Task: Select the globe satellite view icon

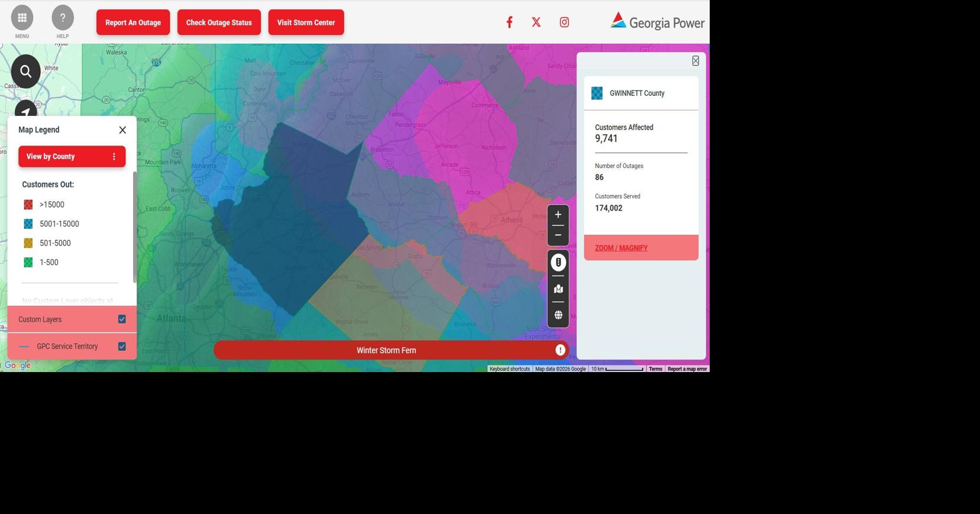Action: [558, 315]
